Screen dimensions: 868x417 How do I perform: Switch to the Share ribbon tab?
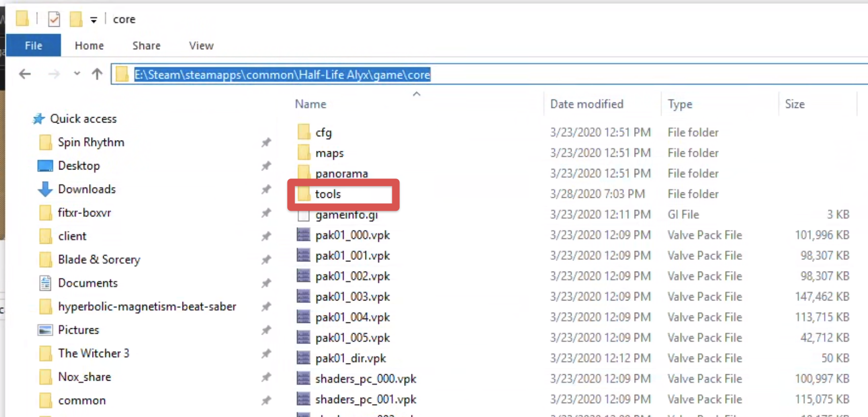point(147,45)
